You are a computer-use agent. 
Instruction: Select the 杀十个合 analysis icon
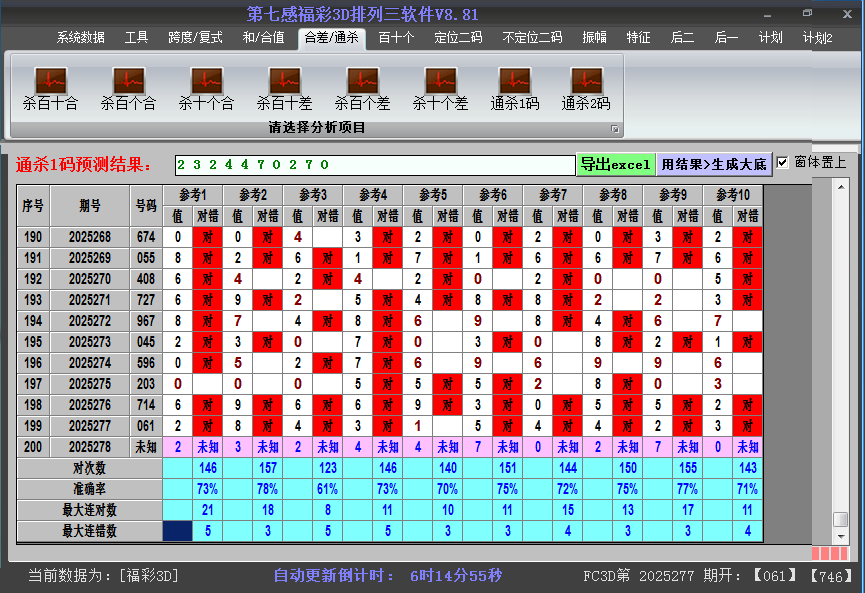pyautogui.click(x=205, y=90)
